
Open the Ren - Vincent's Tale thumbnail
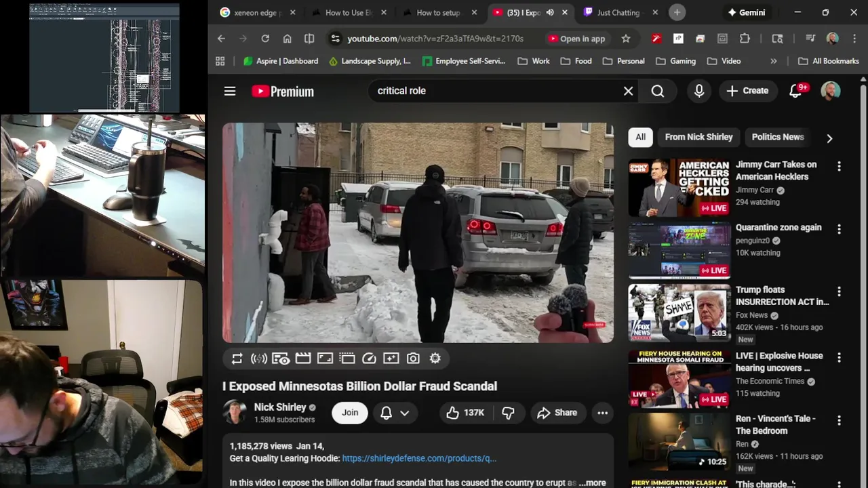(x=679, y=442)
